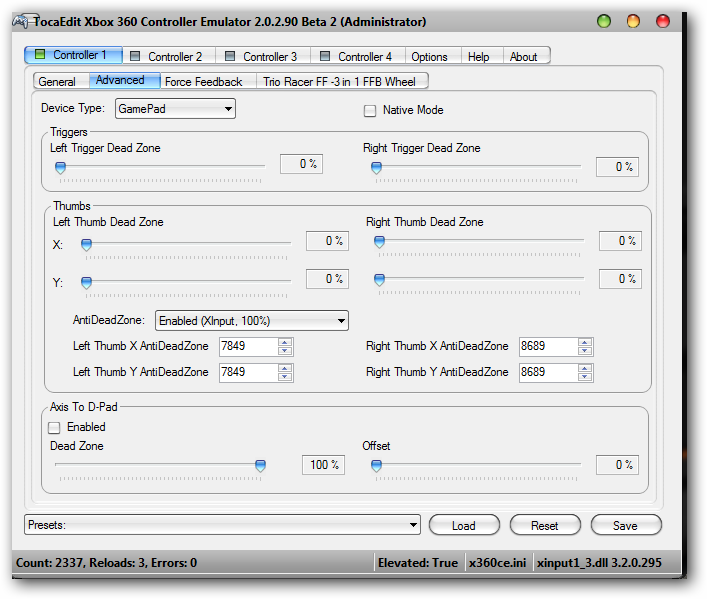Enable the Axis To D-Pad checkbox
707x599 pixels.
click(x=54, y=427)
